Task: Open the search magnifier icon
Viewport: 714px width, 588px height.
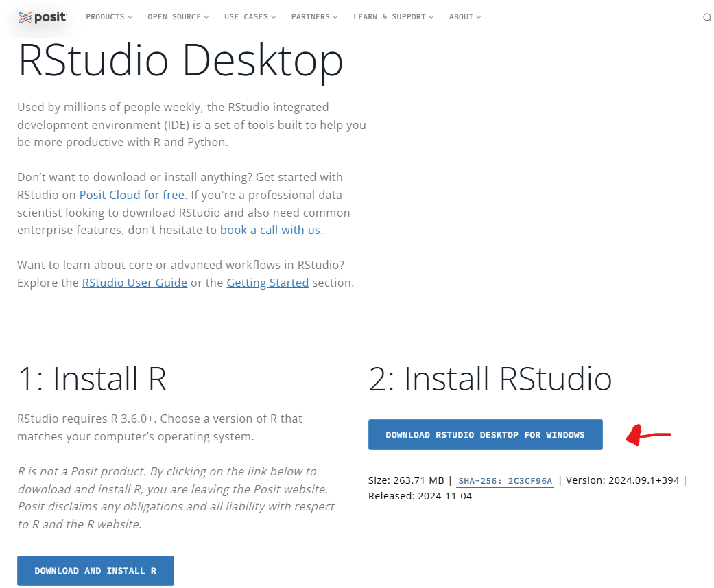Action: tap(707, 18)
